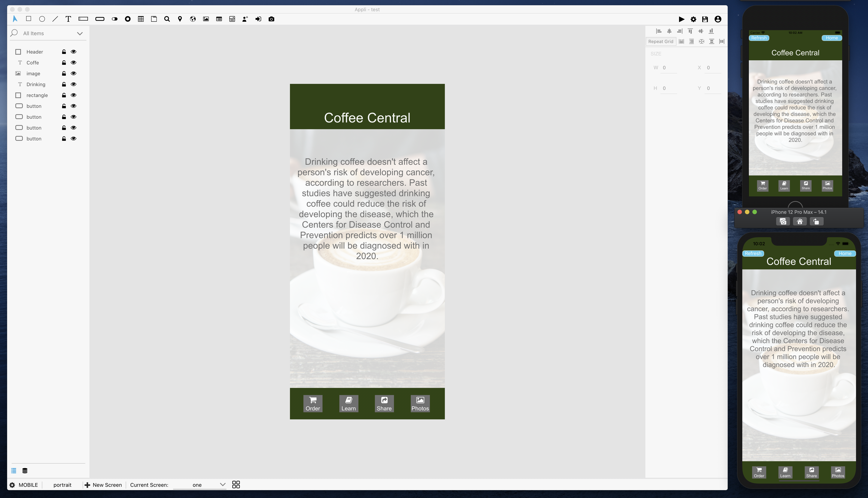Select the Rectangle shape tool

(x=29, y=19)
